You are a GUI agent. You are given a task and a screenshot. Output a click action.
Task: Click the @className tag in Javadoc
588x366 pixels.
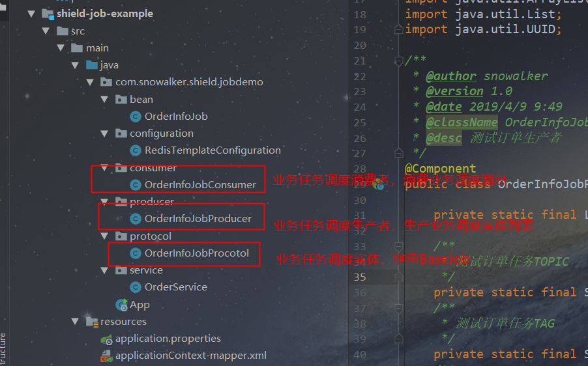pyautogui.click(x=462, y=122)
